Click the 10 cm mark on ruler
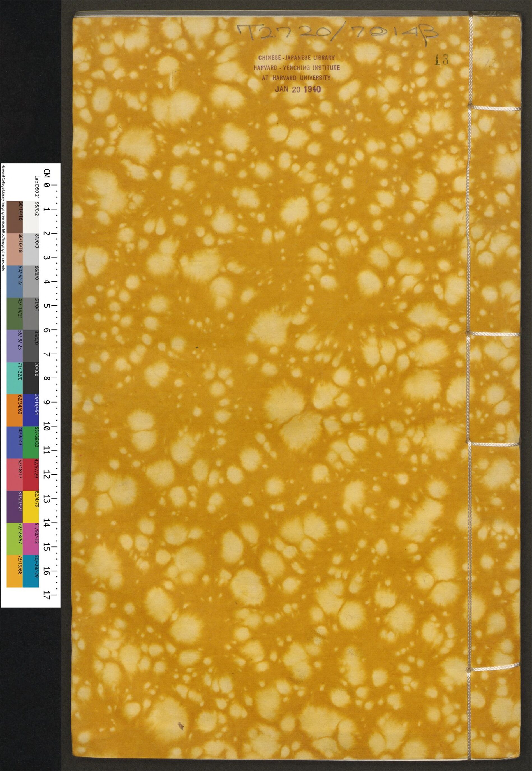 [x=46, y=428]
